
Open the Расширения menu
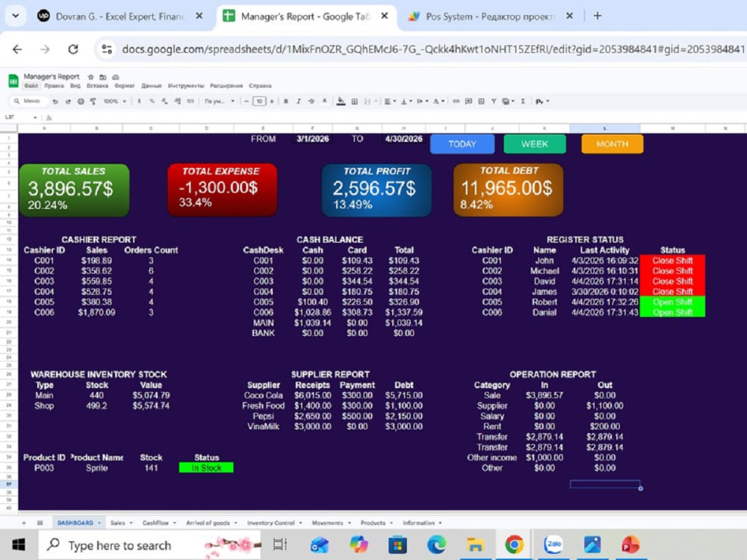tap(226, 86)
